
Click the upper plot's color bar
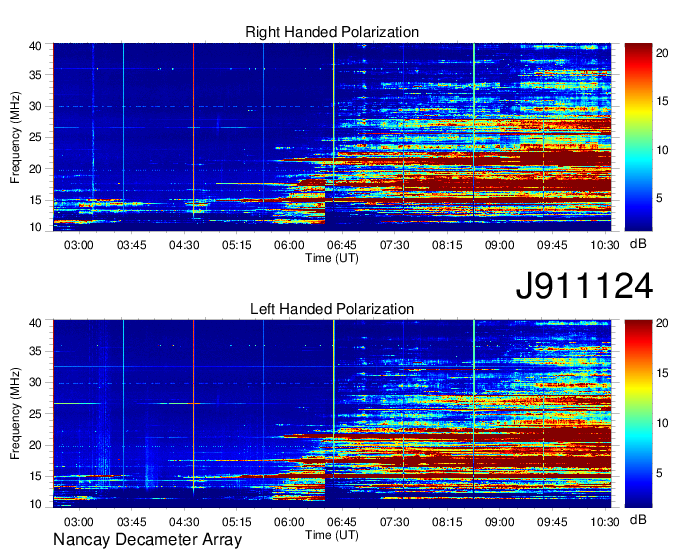638,137
